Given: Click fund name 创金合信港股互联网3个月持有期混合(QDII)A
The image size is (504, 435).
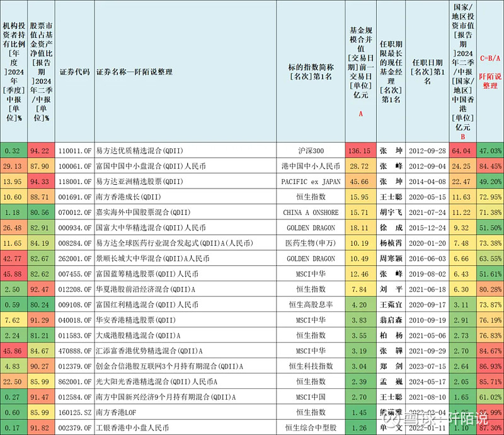Looking at the screenshot, I should [169, 366].
